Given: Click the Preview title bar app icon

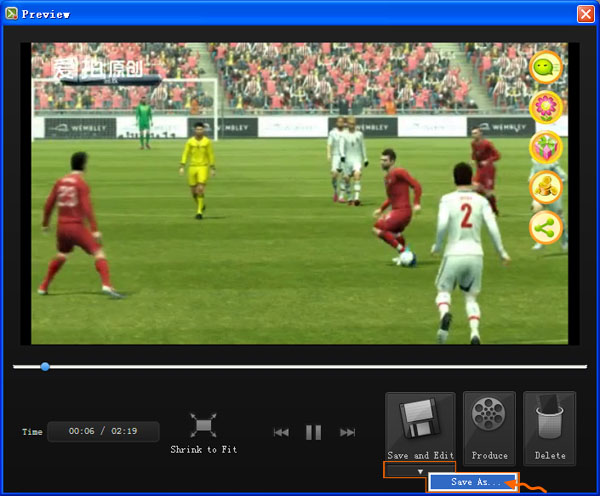Looking at the screenshot, I should coord(11,14).
